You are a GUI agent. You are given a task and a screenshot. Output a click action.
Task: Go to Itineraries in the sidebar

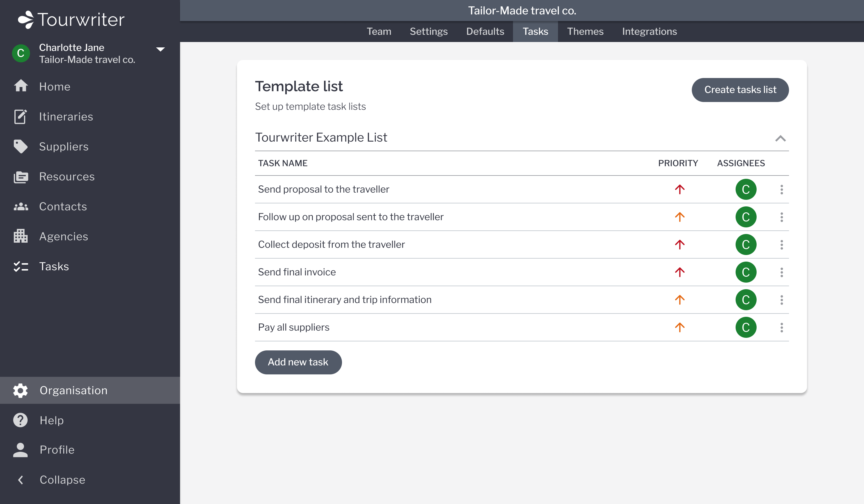[x=66, y=117]
